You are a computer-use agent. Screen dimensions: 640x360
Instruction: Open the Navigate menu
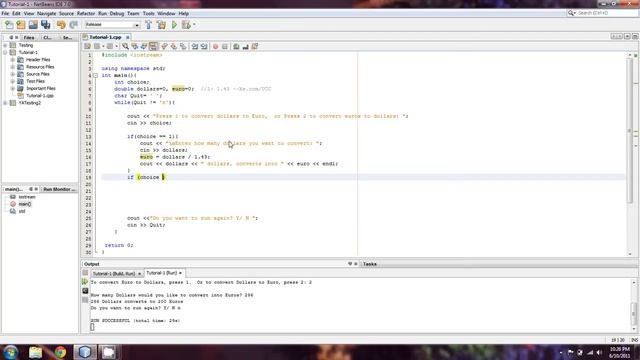coord(47,13)
